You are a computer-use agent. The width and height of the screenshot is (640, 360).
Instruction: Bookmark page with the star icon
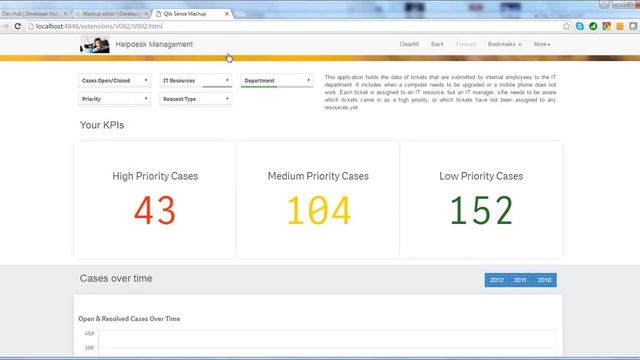click(x=566, y=26)
